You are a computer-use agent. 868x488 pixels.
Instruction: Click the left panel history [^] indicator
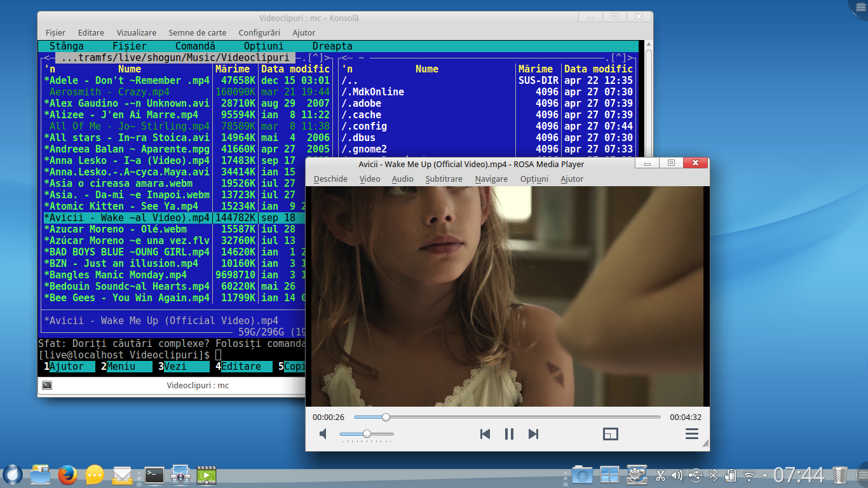pyautogui.click(x=317, y=58)
